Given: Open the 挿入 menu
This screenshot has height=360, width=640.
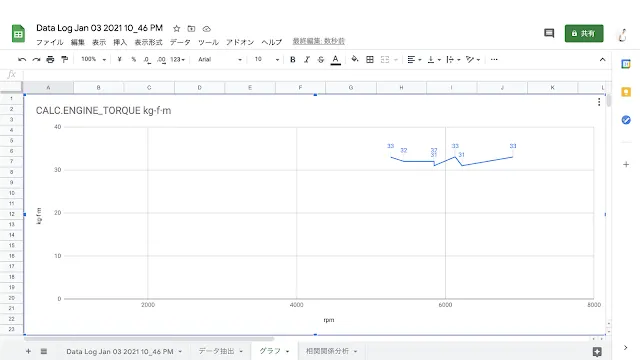Looking at the screenshot, I should click(x=120, y=42).
